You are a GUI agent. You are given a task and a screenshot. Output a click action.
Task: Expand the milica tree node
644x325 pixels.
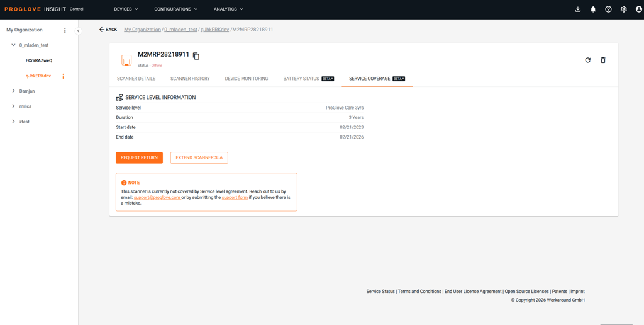[14, 106]
